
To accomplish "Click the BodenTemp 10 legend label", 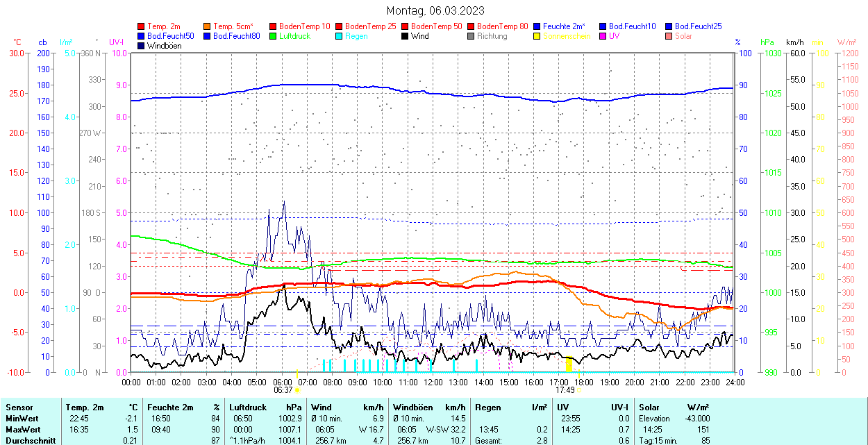I will 304,26.
